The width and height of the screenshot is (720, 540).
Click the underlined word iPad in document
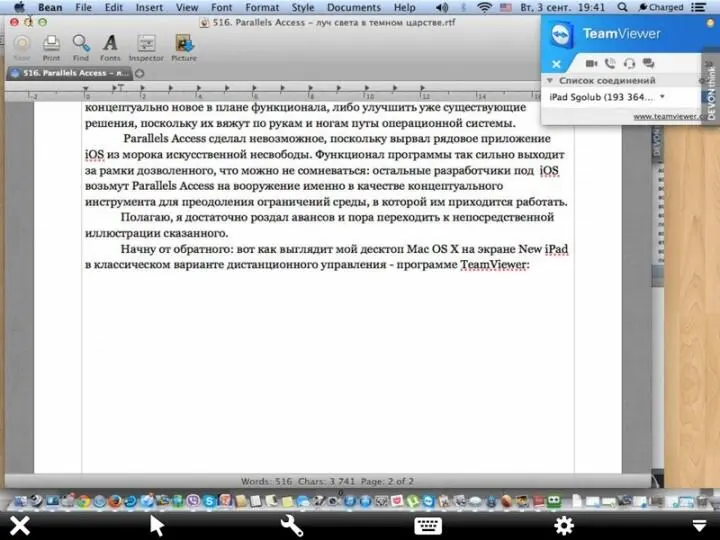(x=556, y=249)
